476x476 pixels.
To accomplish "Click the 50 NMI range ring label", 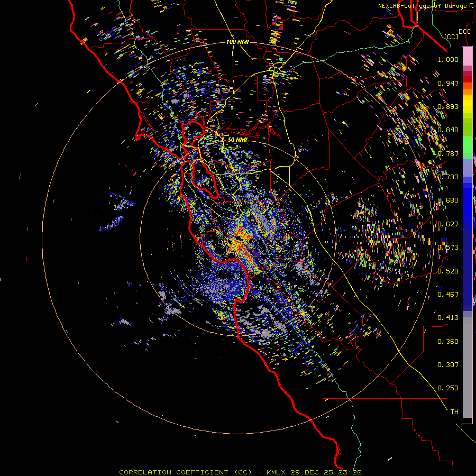I will 237,140.
